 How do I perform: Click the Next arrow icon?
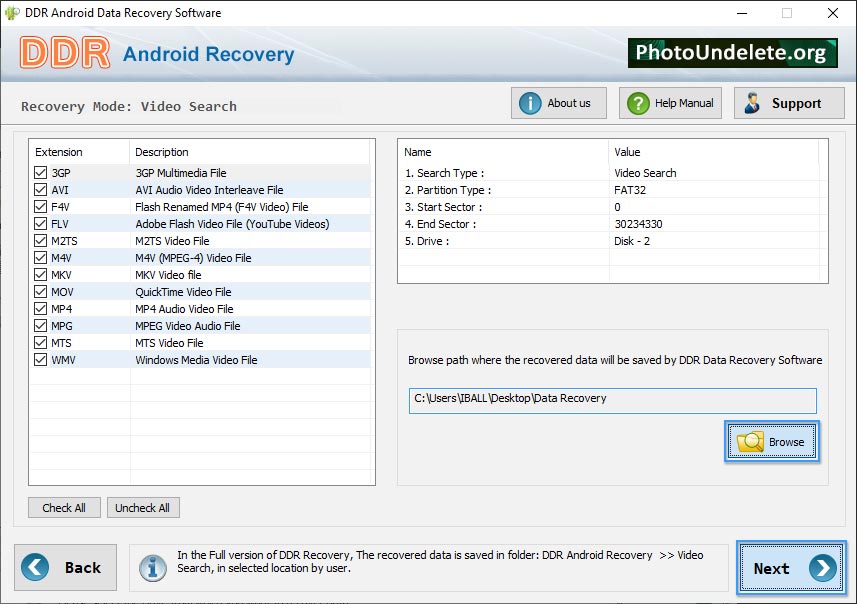(x=823, y=568)
